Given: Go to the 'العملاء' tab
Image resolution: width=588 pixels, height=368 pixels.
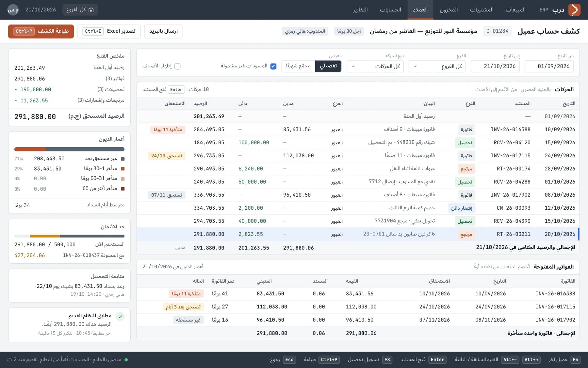Looking at the screenshot, I should pos(420,10).
